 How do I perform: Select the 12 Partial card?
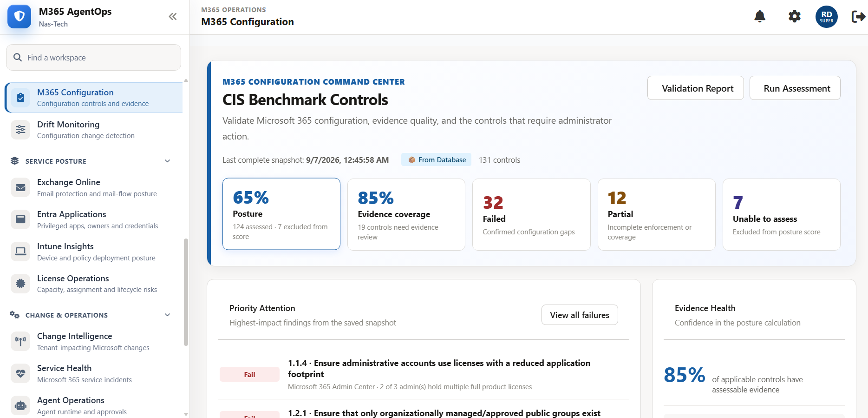pos(657,214)
